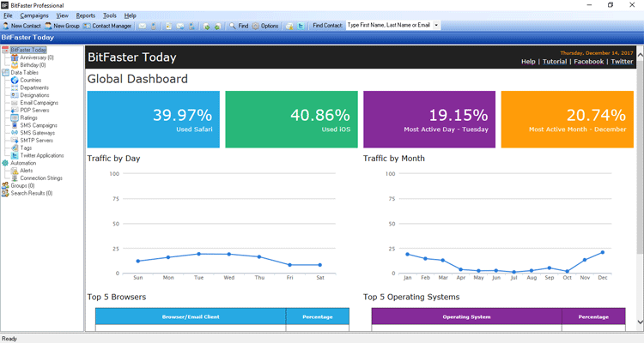This screenshot has width=644, height=343.
Task: Click the New Contact toolbar button
Action: [21, 26]
